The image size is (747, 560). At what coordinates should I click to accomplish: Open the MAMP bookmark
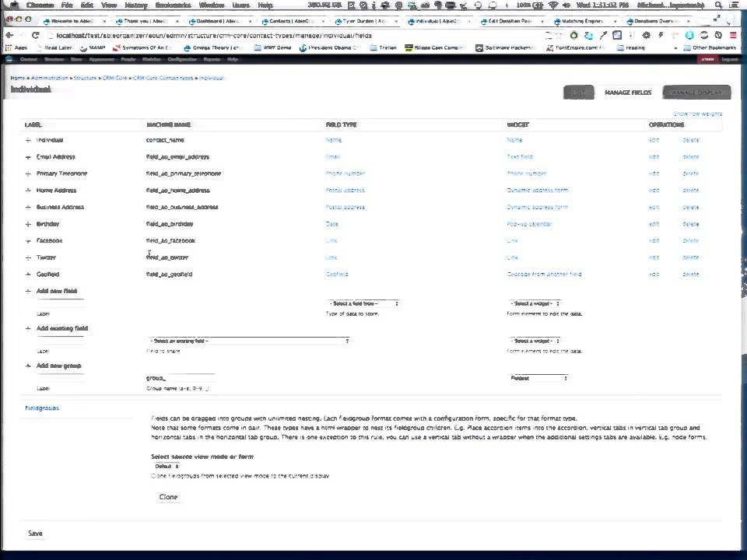(93, 47)
